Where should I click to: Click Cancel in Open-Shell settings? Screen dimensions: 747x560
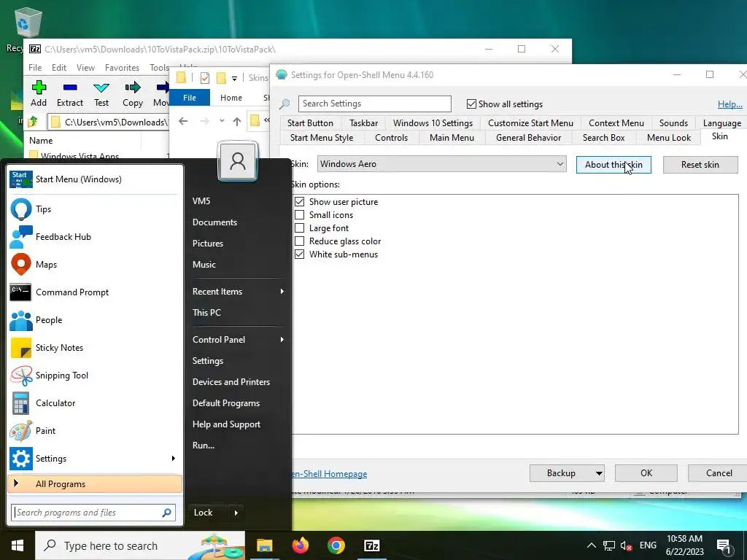pyautogui.click(x=719, y=473)
